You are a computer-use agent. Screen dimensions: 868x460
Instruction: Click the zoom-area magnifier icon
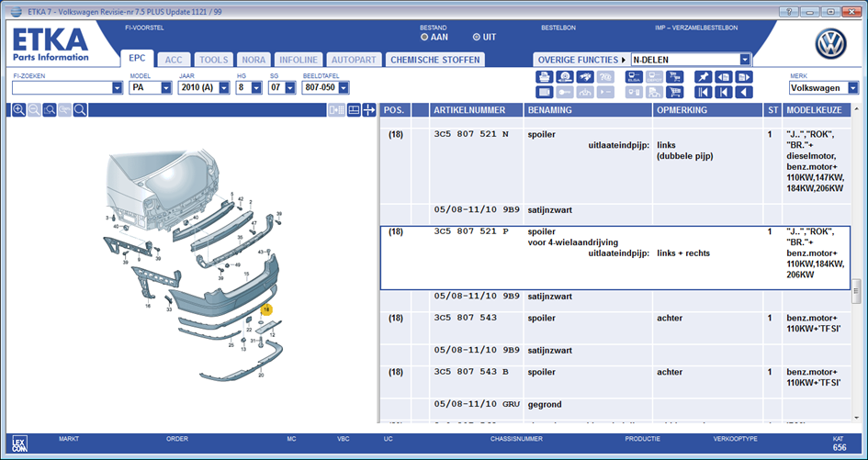(50, 110)
